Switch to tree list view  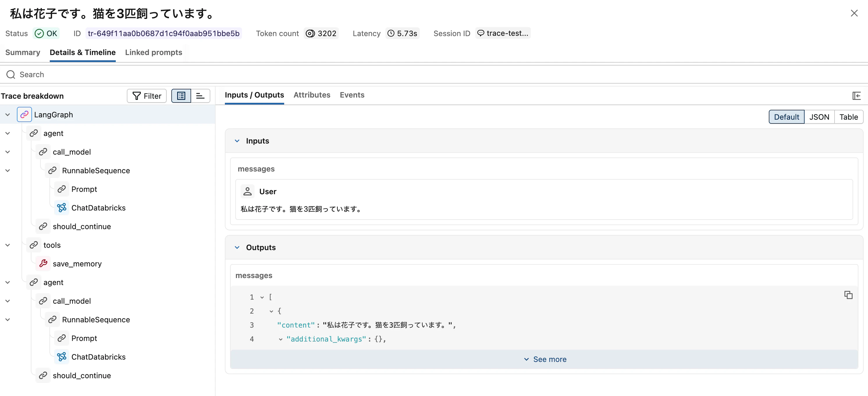point(181,96)
